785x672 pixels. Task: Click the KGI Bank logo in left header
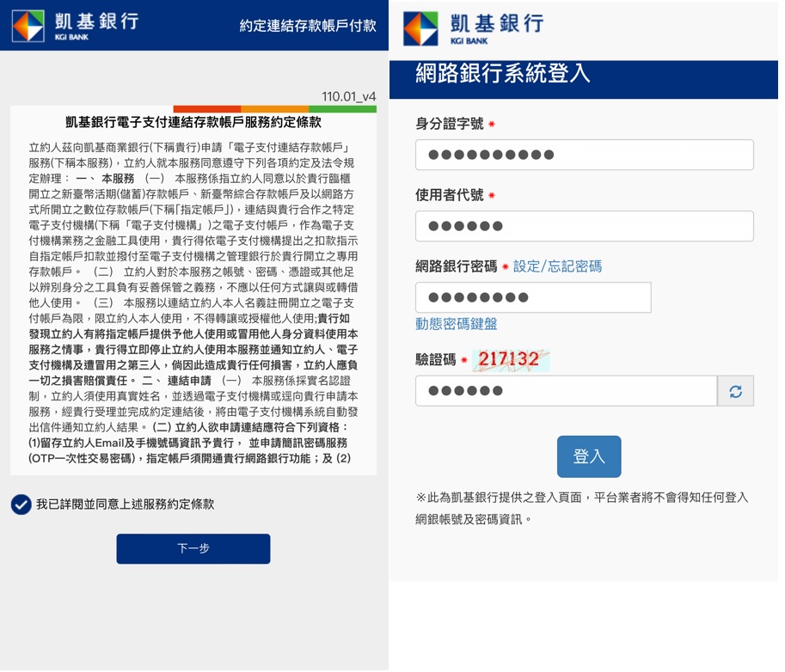point(76,26)
